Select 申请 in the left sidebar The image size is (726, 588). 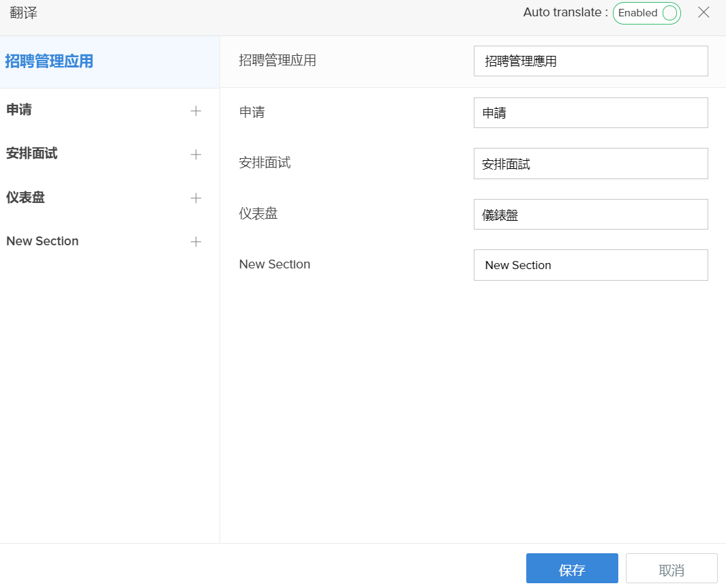pos(19,110)
